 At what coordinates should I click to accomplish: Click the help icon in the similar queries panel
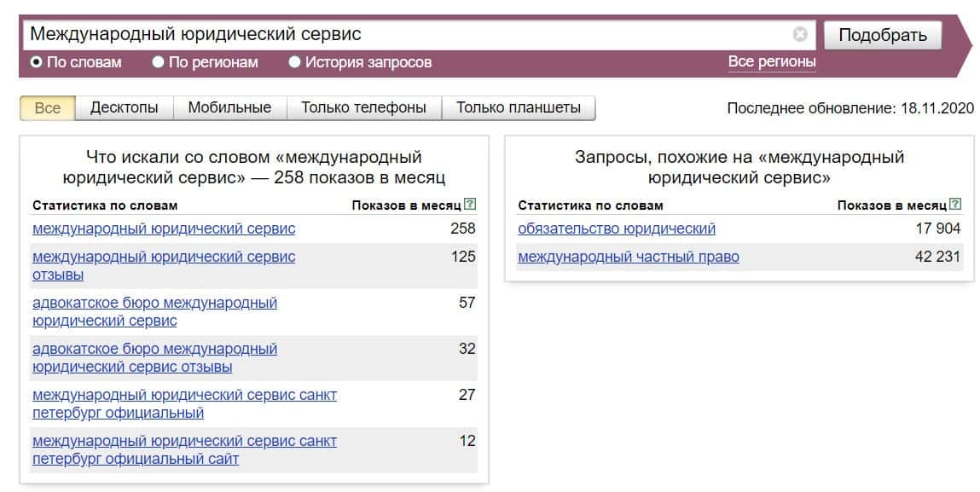[955, 205]
